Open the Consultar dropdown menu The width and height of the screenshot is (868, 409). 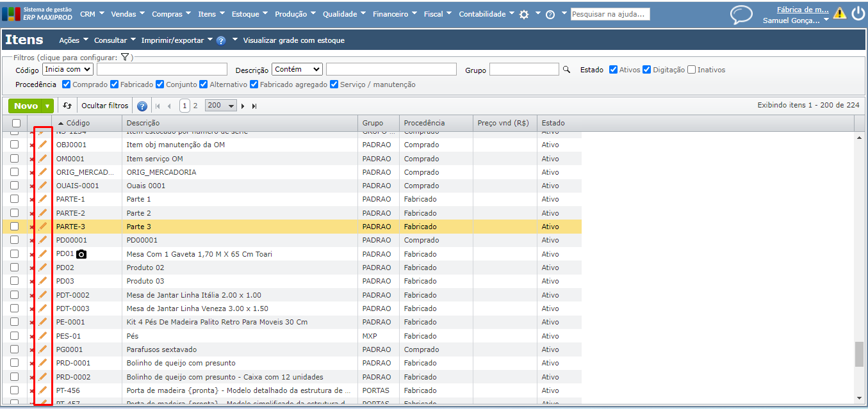[x=115, y=40]
